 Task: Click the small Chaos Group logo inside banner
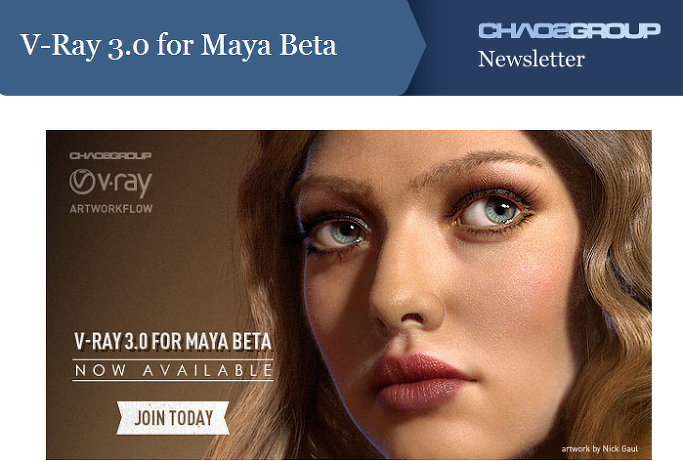(x=111, y=156)
